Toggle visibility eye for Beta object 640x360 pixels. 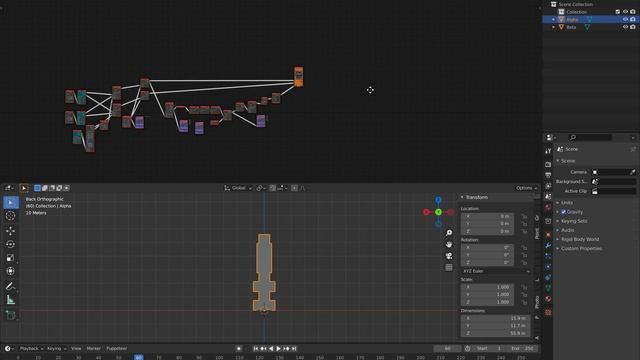tap(625, 27)
